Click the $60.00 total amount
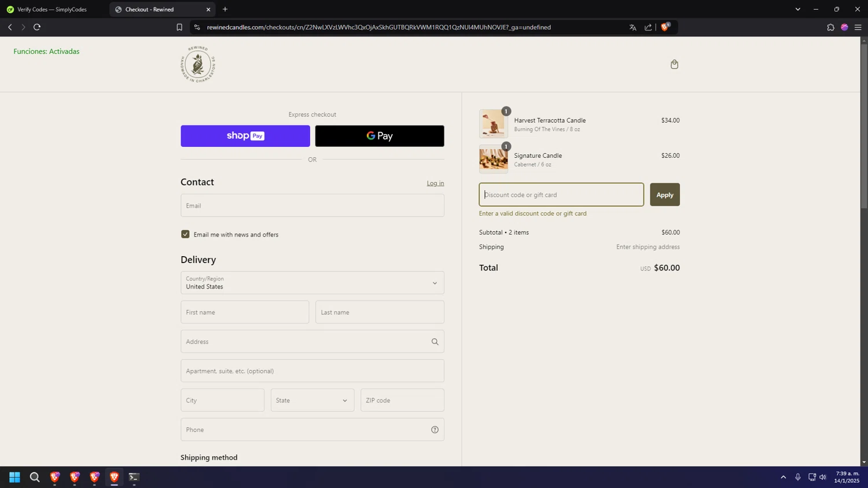The height and width of the screenshot is (488, 868). (x=667, y=268)
